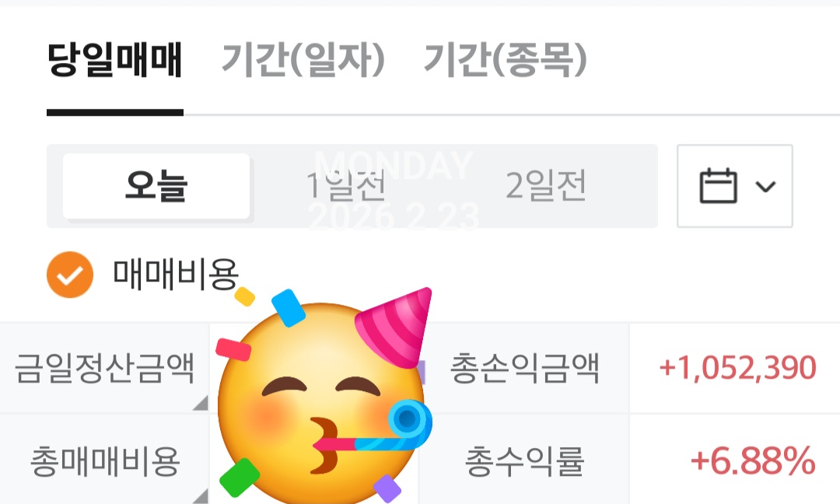Expand the 금일정산금액 corner triangle

click(201, 404)
